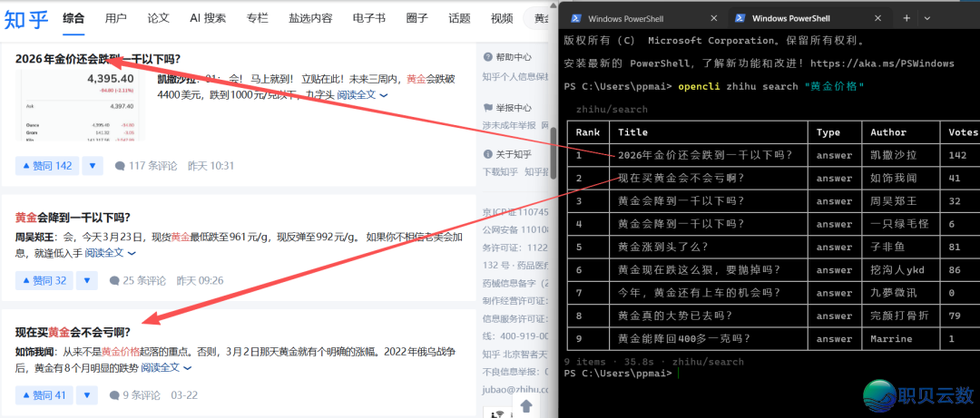Open a new terminal tab
This screenshot has width=980, height=418.
(x=906, y=18)
